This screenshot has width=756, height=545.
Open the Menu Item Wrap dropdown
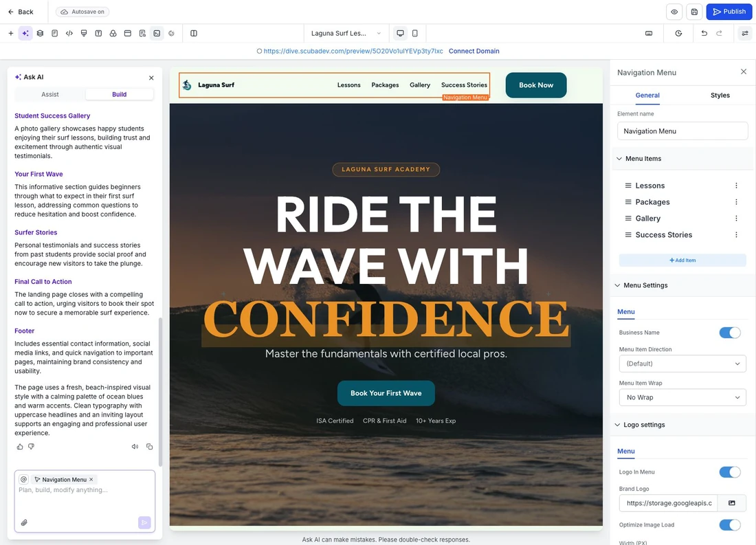pos(682,397)
